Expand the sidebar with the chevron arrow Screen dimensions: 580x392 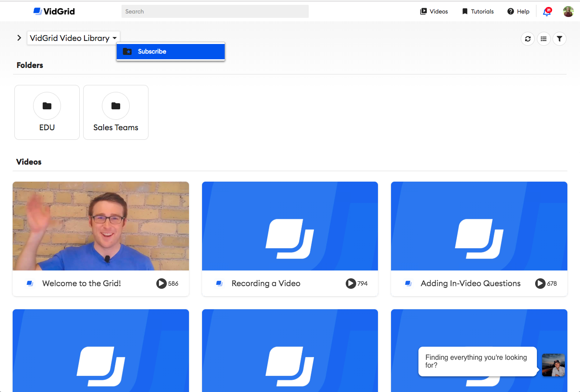coord(19,38)
